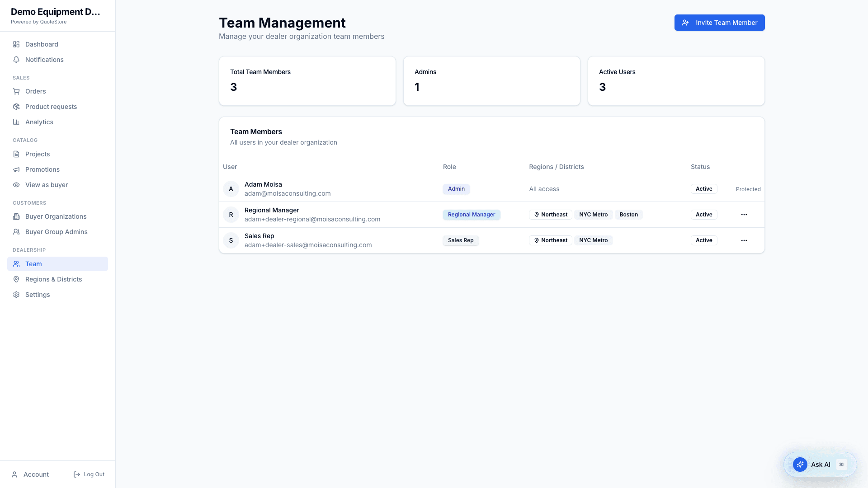Image resolution: width=868 pixels, height=488 pixels.
Task: Open actions menu for Regional Manager row
Action: [744, 215]
